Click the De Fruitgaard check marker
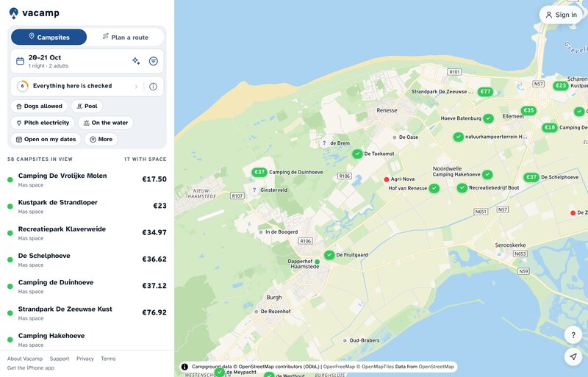 click(x=329, y=255)
